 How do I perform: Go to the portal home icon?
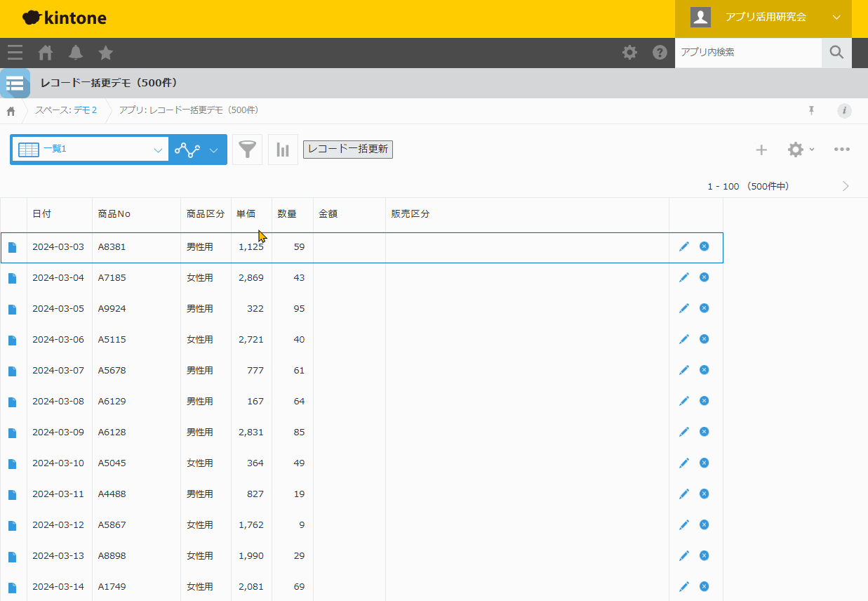pos(46,53)
